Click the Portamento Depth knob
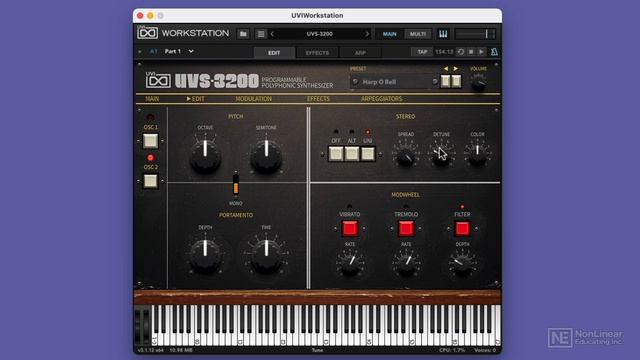 (205, 256)
